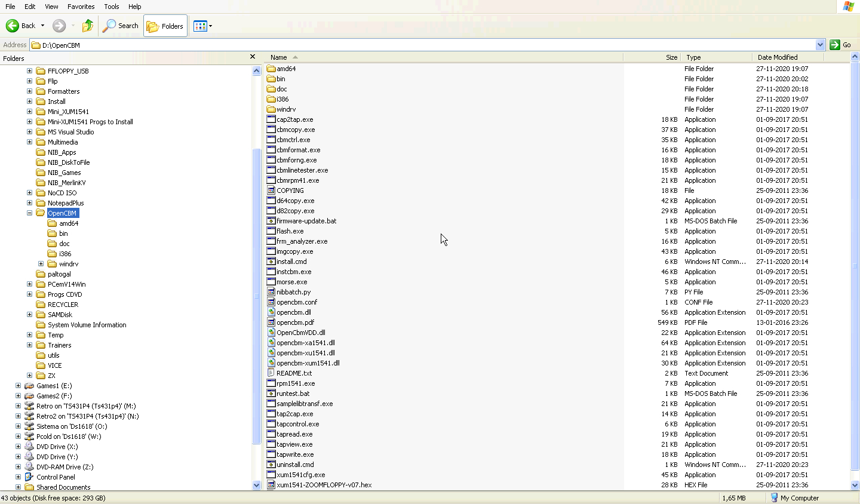Expand the Games1 (E:) drive
860x504 pixels.
click(x=18, y=386)
